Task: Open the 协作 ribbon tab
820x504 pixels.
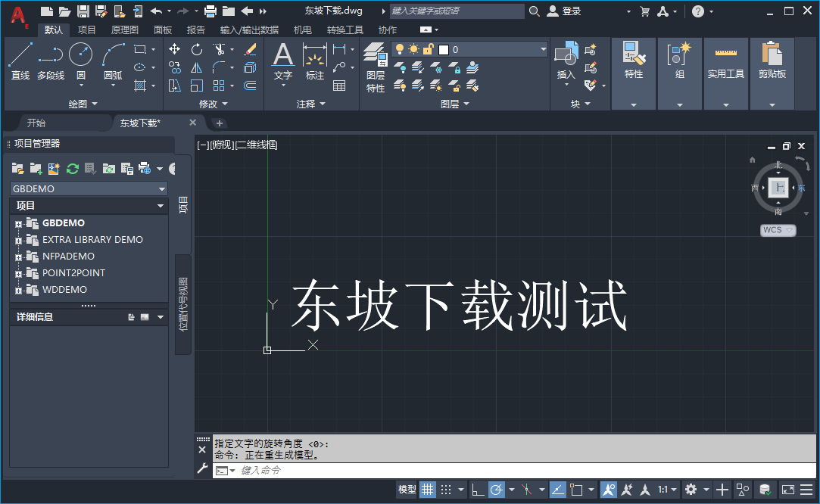Action: coord(387,30)
